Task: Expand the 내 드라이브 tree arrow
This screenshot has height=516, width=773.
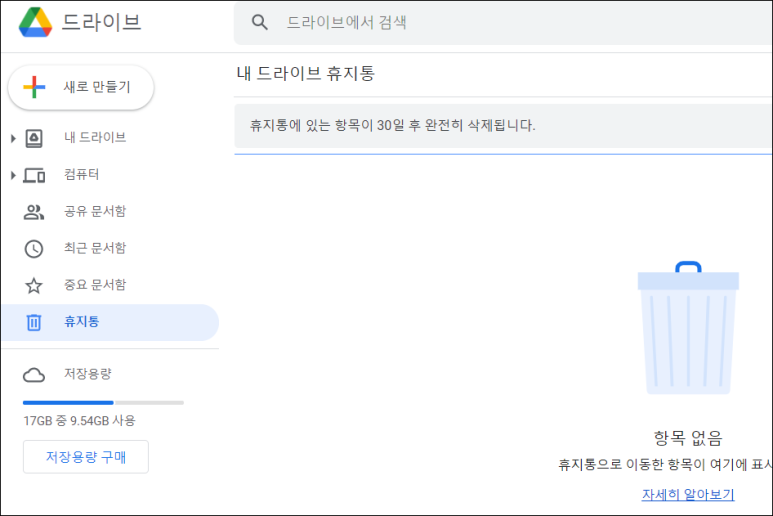Action: click(13, 138)
